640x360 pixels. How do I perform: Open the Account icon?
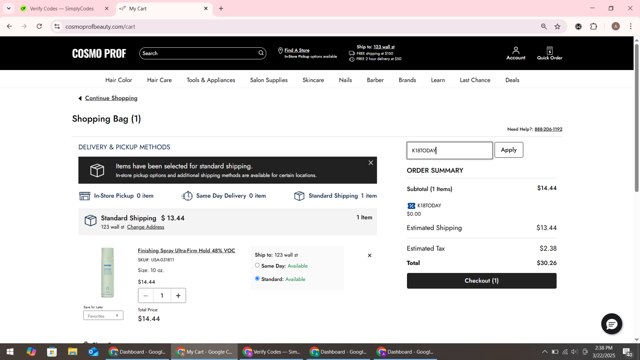516,53
